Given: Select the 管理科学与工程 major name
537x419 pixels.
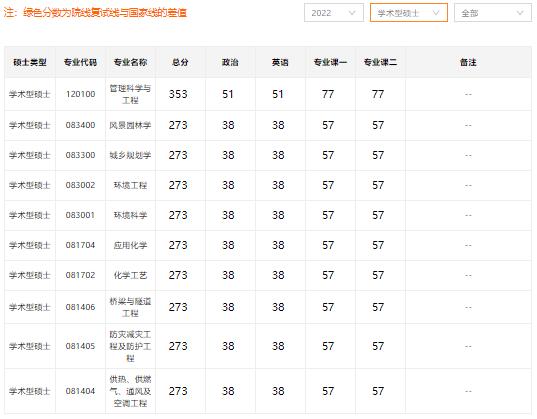Looking at the screenshot, I should pyautogui.click(x=130, y=94).
